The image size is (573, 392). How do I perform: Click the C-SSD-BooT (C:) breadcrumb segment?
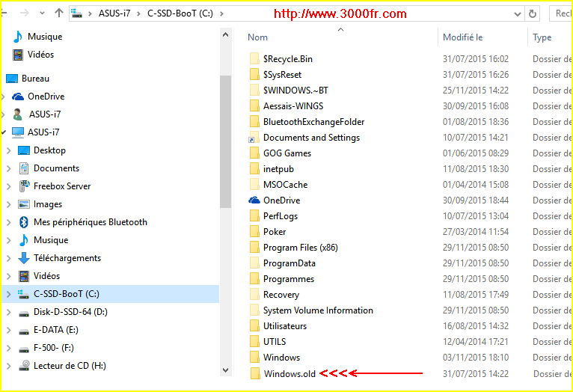[x=180, y=13]
